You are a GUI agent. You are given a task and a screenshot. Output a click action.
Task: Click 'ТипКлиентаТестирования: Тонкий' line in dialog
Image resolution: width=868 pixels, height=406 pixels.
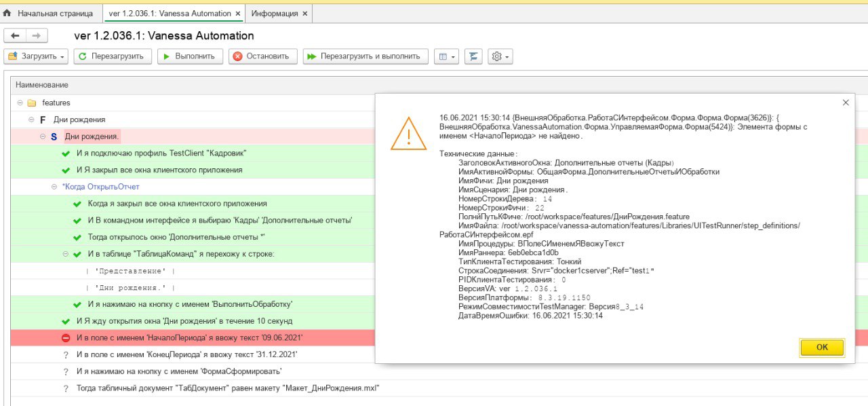click(x=519, y=261)
